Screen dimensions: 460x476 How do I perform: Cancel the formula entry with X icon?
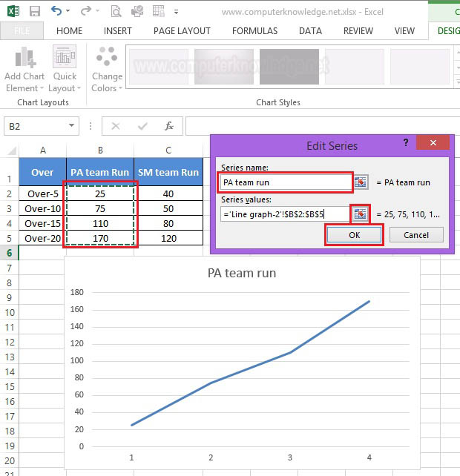pyautogui.click(x=116, y=126)
